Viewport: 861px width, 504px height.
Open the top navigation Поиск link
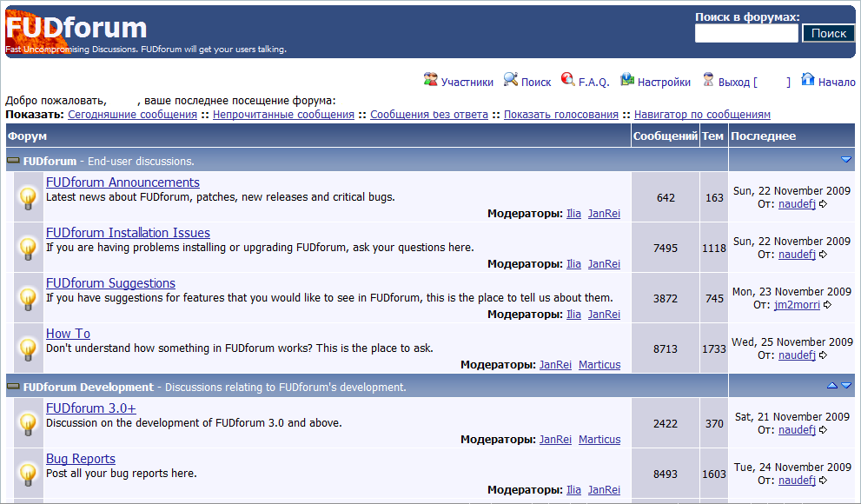(x=536, y=82)
